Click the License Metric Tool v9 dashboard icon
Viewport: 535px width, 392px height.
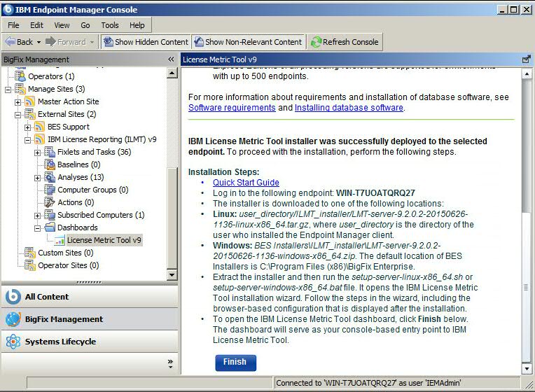click(x=60, y=240)
